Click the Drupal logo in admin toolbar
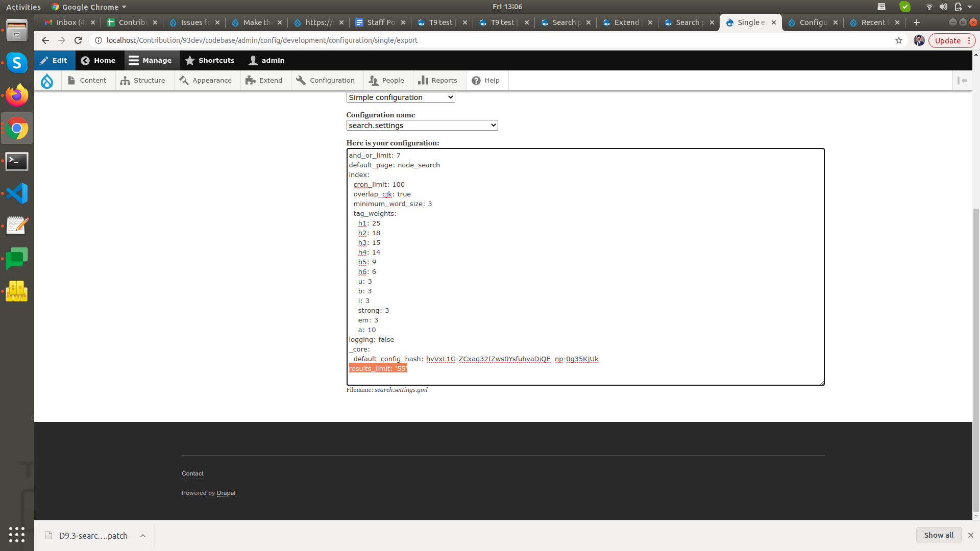This screenshot has width=980, height=551. click(47, 81)
